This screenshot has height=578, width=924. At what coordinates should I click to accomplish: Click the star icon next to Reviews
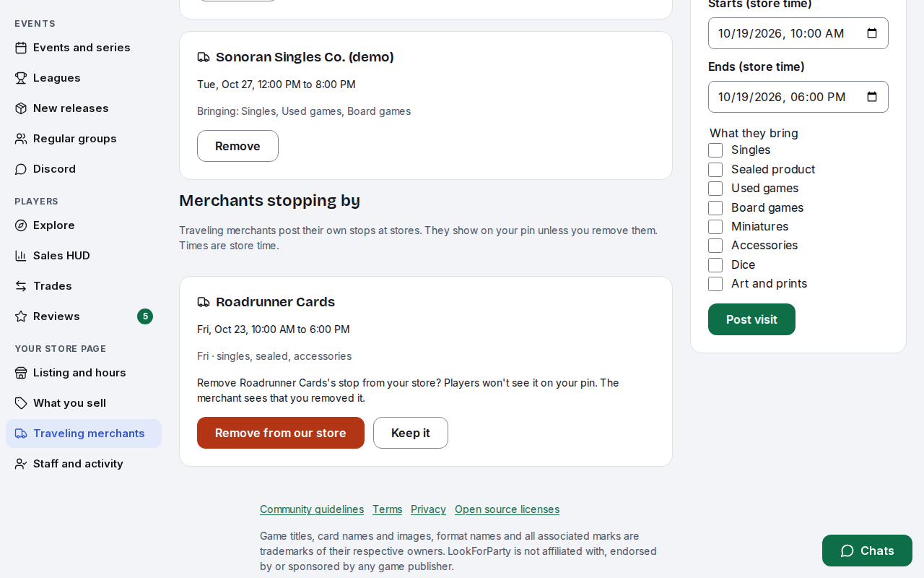pos(21,316)
